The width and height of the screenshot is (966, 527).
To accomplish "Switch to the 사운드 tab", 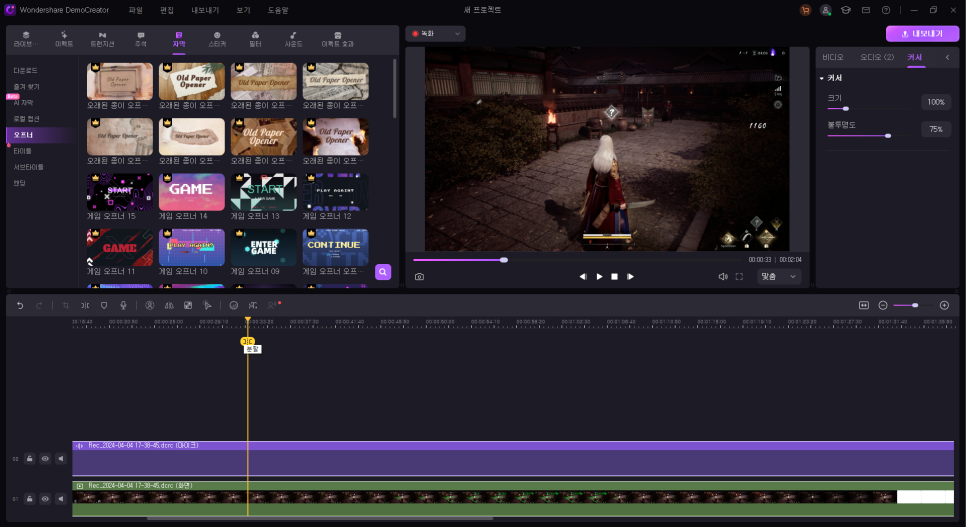I will pos(293,39).
